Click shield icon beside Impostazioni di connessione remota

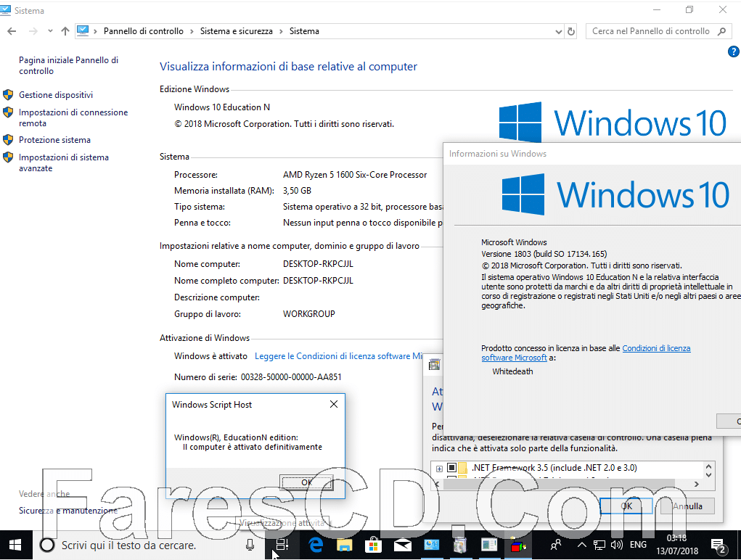coord(8,112)
